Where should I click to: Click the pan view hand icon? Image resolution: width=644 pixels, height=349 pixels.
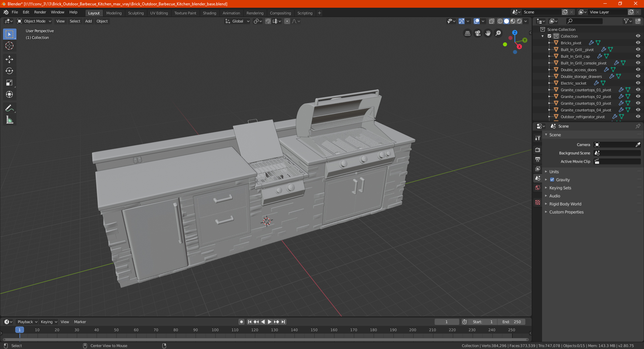pyautogui.click(x=488, y=33)
